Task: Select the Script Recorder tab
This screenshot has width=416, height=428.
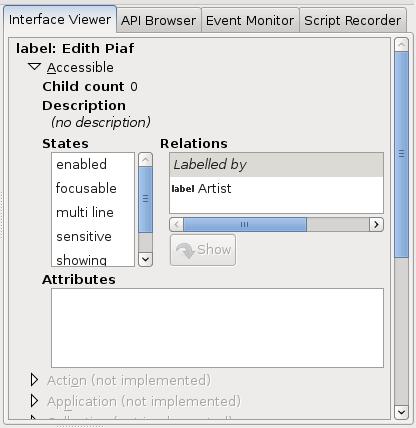Action: click(353, 21)
